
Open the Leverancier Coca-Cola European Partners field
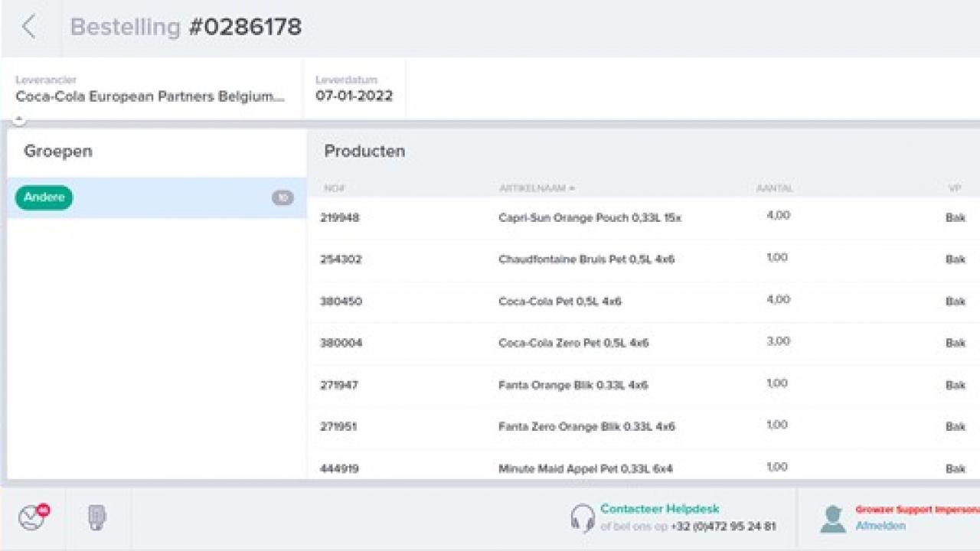(x=151, y=90)
